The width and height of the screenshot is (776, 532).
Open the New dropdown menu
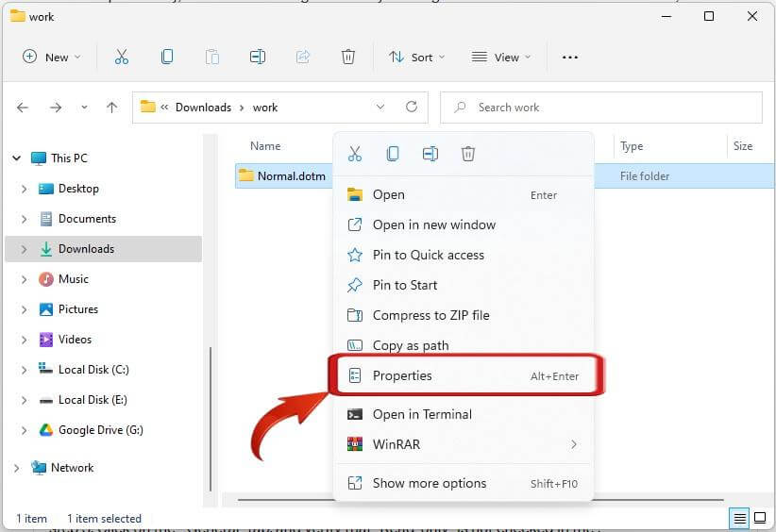pyautogui.click(x=52, y=57)
